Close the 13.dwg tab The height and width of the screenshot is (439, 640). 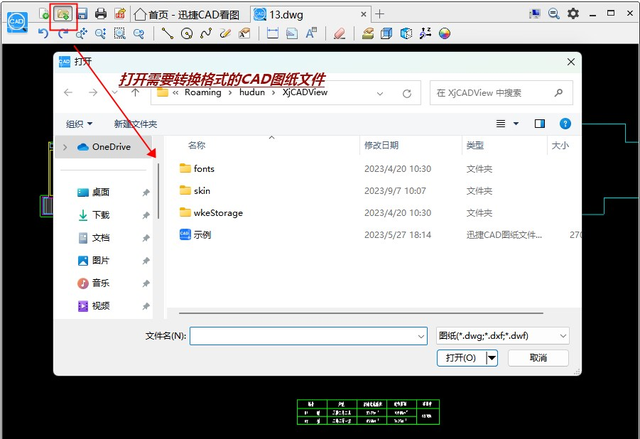[363, 14]
